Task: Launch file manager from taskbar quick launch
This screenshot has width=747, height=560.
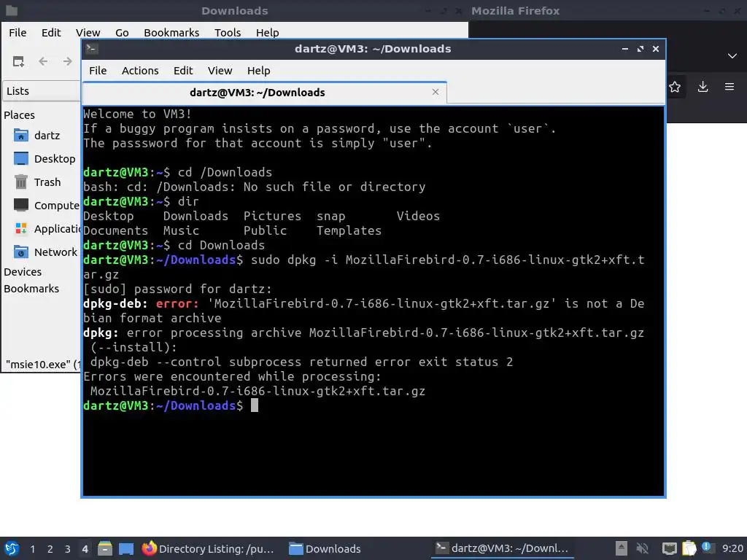Action: [105, 548]
